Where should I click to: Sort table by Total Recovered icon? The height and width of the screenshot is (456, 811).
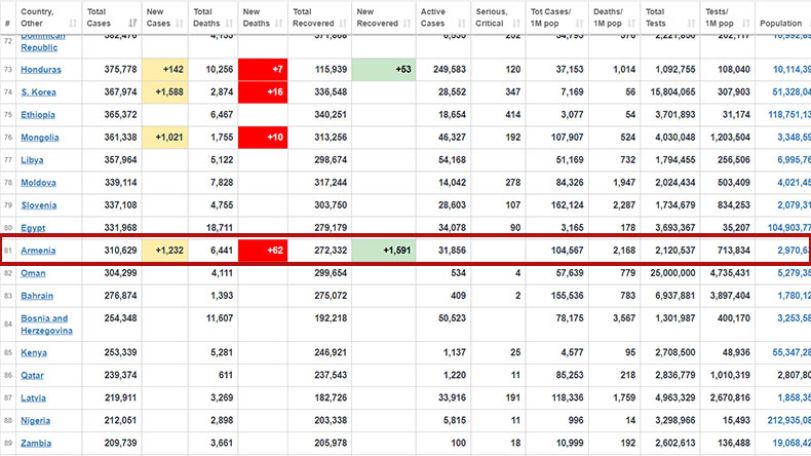pyautogui.click(x=342, y=23)
